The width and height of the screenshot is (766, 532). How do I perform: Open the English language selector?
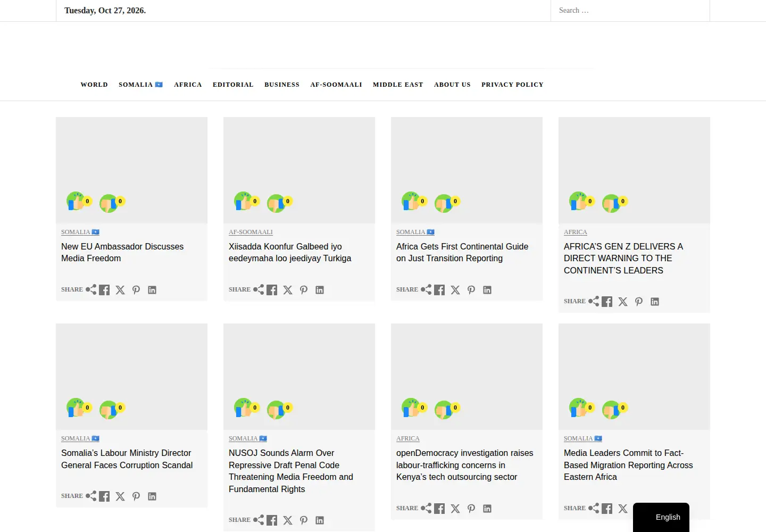661,517
